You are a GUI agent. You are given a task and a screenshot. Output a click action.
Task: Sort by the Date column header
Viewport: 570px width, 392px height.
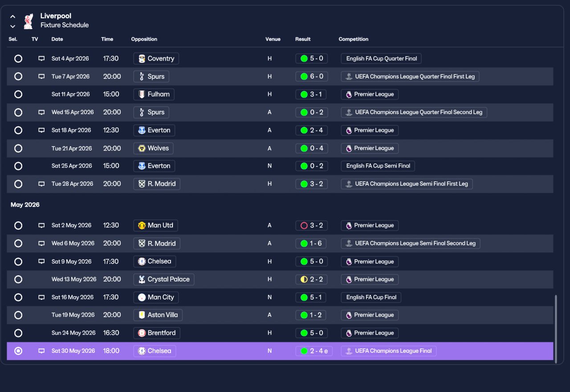57,39
